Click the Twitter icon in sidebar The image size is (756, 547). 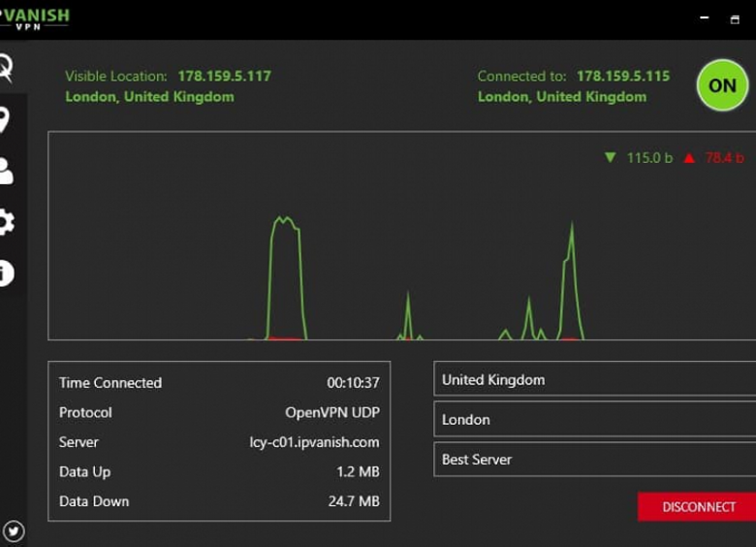(x=13, y=531)
